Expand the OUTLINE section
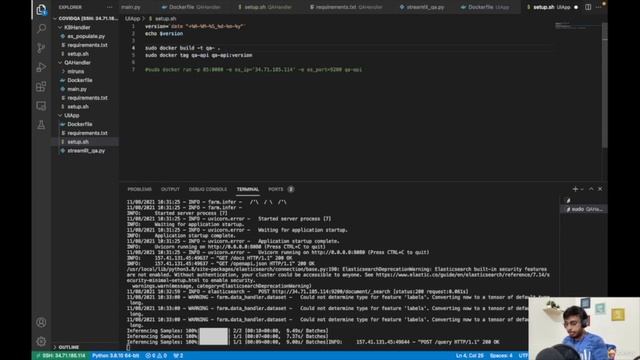640x360 pixels. 69,347
